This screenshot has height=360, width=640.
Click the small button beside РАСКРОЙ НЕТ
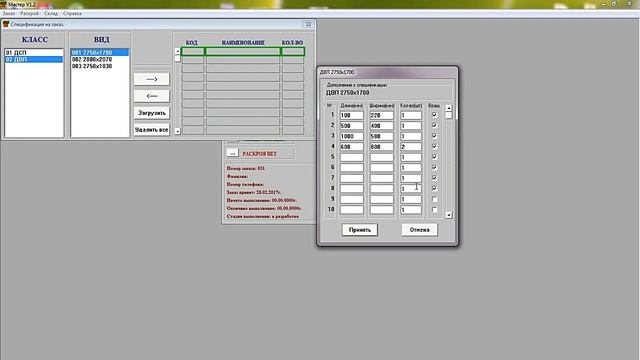tap(232, 153)
